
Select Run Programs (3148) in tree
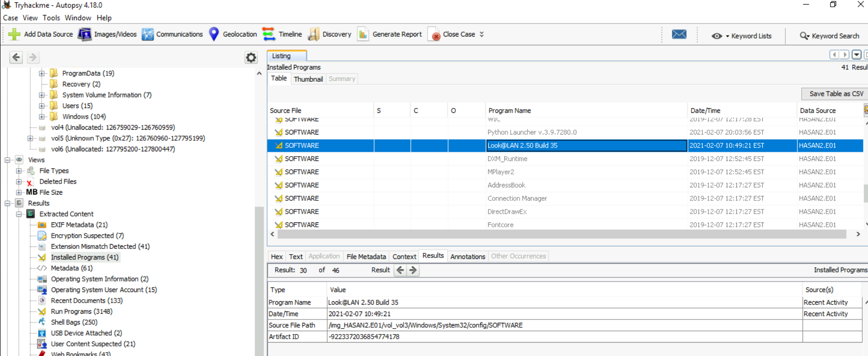[x=81, y=311]
